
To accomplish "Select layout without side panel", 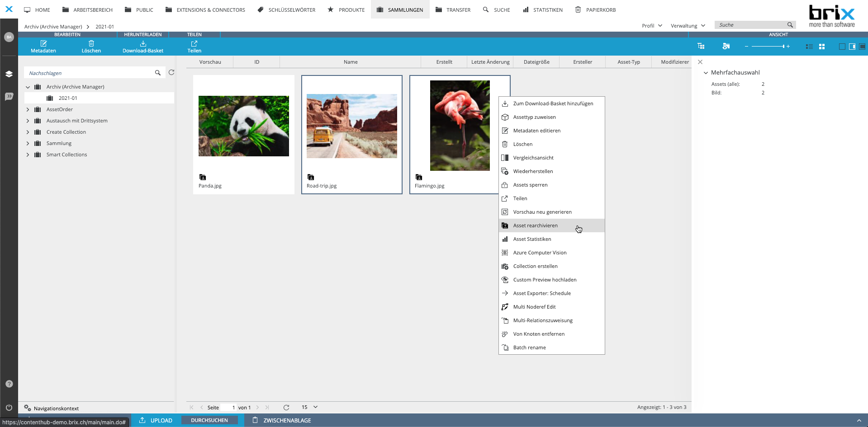I will click(842, 47).
